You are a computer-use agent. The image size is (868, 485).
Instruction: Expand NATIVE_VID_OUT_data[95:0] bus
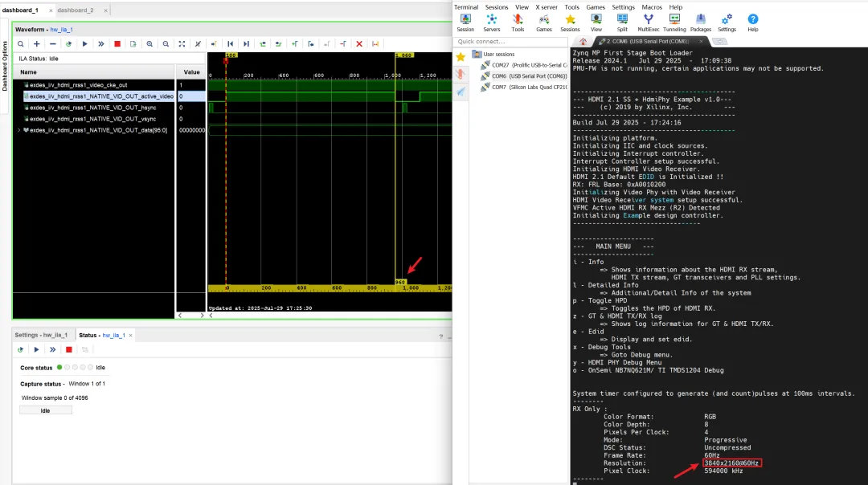click(18, 131)
